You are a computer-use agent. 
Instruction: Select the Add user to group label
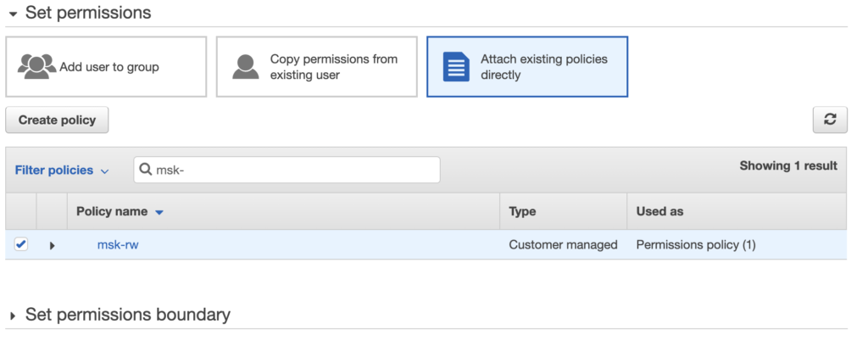109,67
